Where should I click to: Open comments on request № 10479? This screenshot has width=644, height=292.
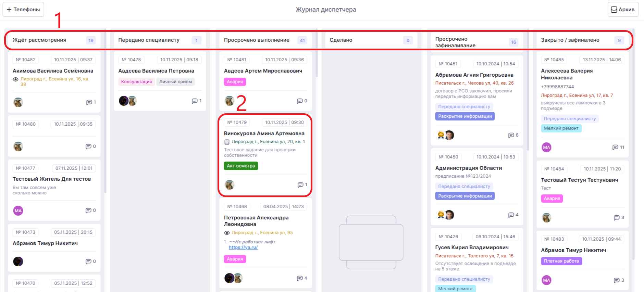click(300, 185)
